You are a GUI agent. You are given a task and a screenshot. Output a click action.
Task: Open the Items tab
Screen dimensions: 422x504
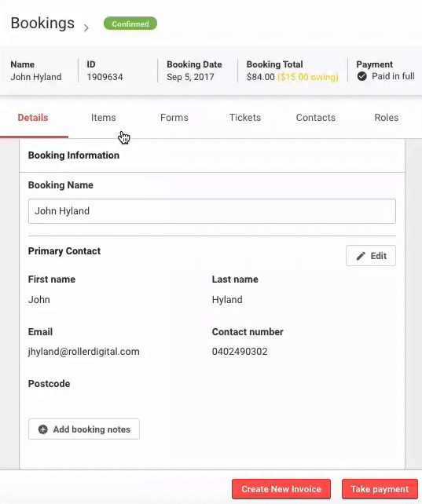pos(103,118)
